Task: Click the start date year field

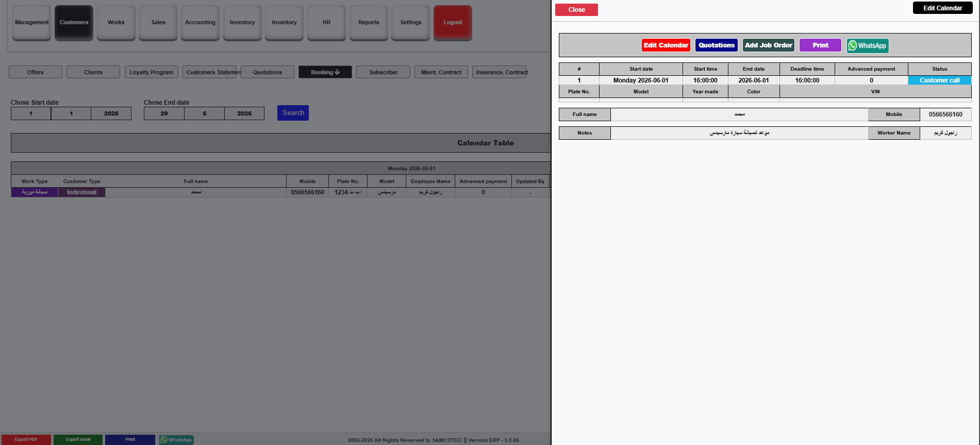Action: coord(111,113)
